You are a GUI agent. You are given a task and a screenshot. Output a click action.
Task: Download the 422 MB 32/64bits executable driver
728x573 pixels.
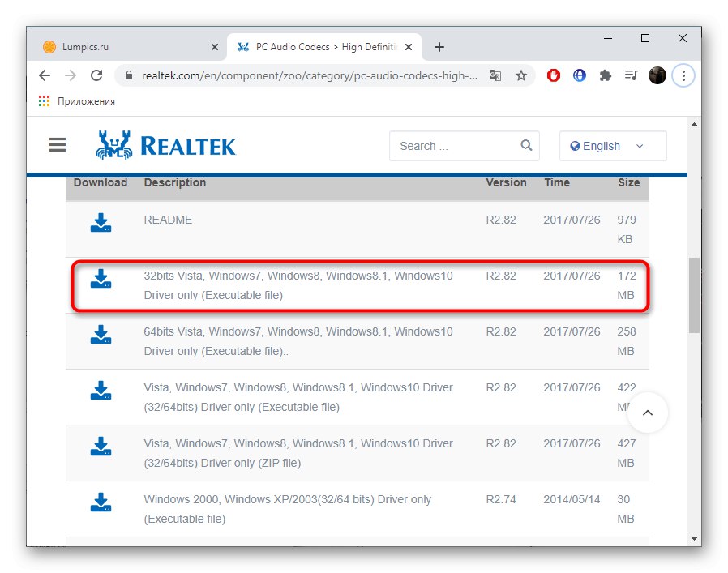101,391
